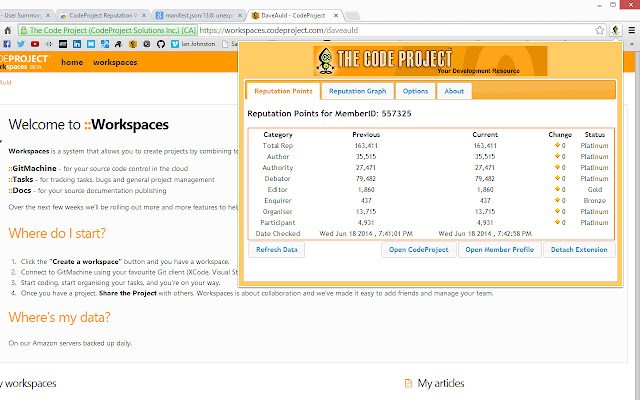
Task: Click The Code Project banner logo
Action: point(430,61)
